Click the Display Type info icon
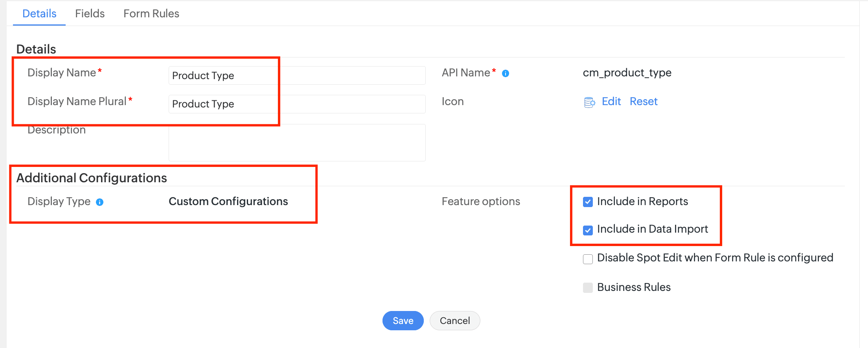The height and width of the screenshot is (348, 868). tap(100, 202)
